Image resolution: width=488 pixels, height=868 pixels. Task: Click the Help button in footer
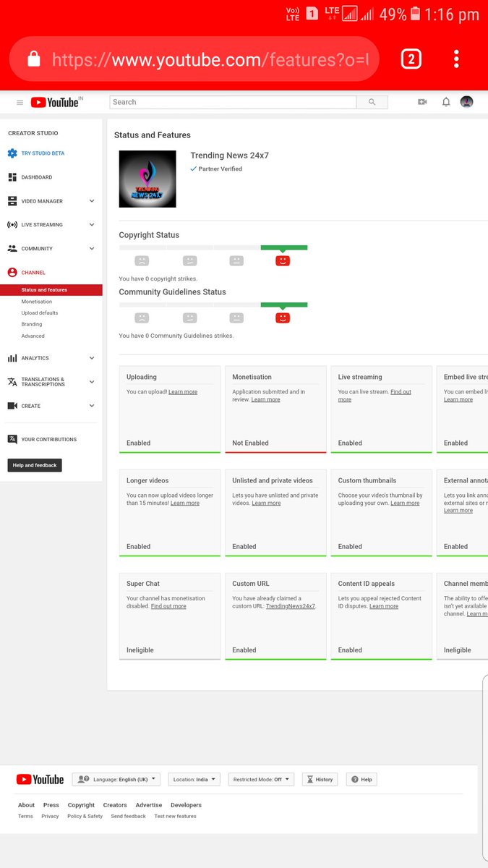pos(362,779)
